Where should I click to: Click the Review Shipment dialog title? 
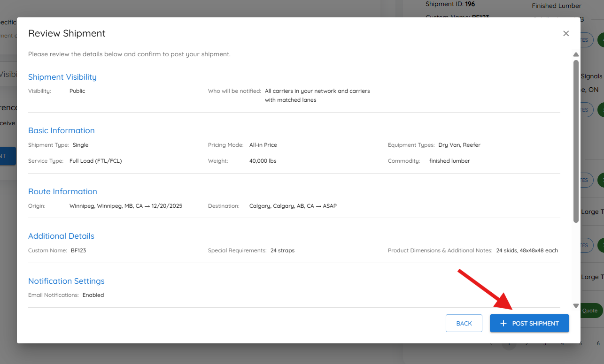(67, 33)
